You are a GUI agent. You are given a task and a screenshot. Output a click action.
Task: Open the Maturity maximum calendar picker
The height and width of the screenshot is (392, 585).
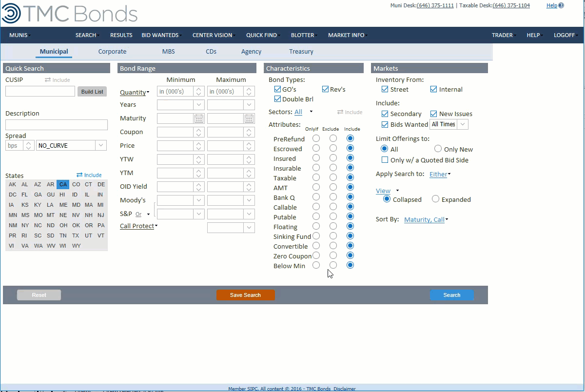pos(249,118)
